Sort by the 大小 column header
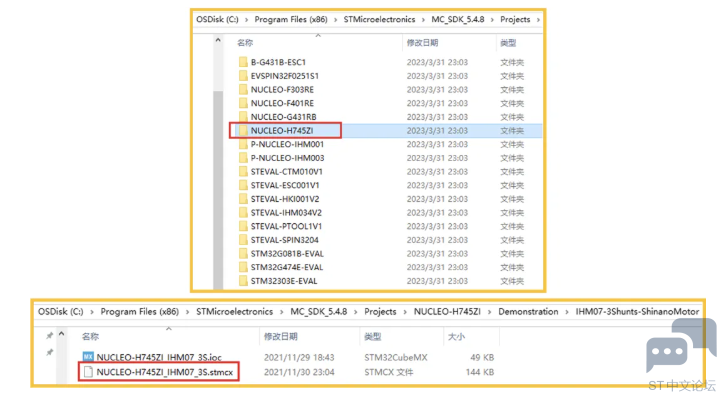This screenshot has height=401, width=725. coord(456,337)
